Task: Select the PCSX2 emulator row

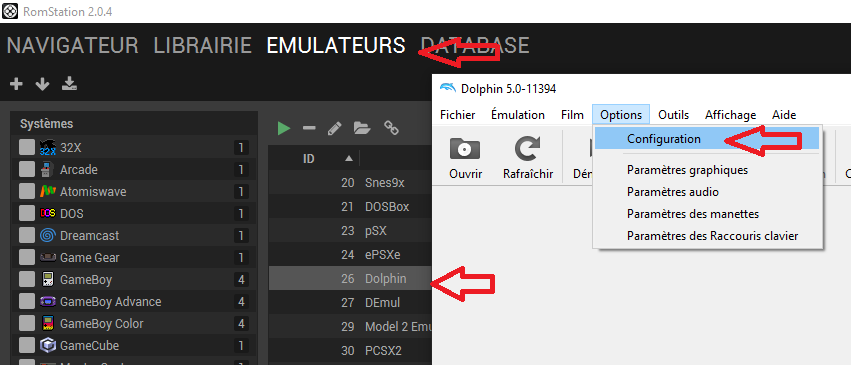Action: point(350,351)
